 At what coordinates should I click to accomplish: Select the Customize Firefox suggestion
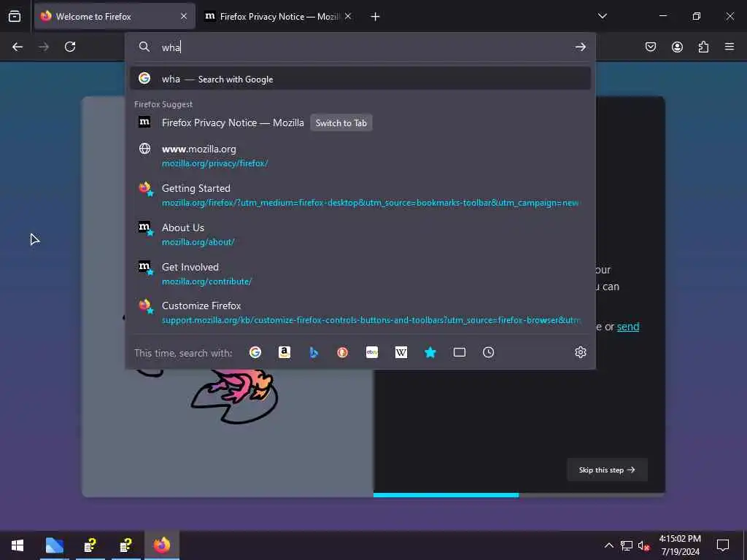[360, 313]
